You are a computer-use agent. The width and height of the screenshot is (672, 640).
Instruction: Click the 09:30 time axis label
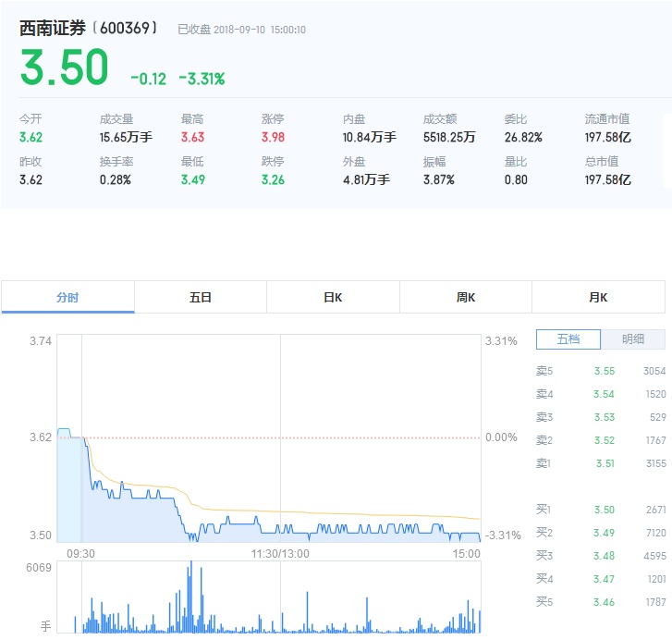tap(80, 554)
